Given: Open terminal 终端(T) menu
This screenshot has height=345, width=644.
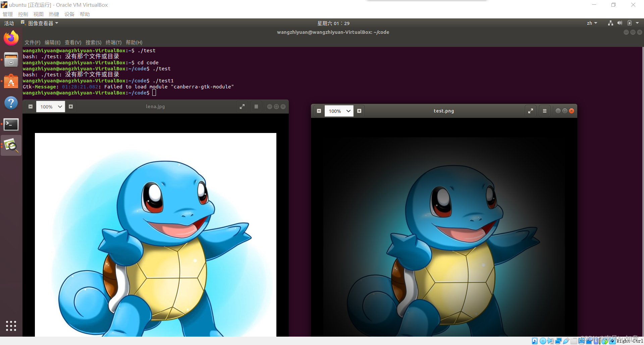Looking at the screenshot, I should point(113,43).
